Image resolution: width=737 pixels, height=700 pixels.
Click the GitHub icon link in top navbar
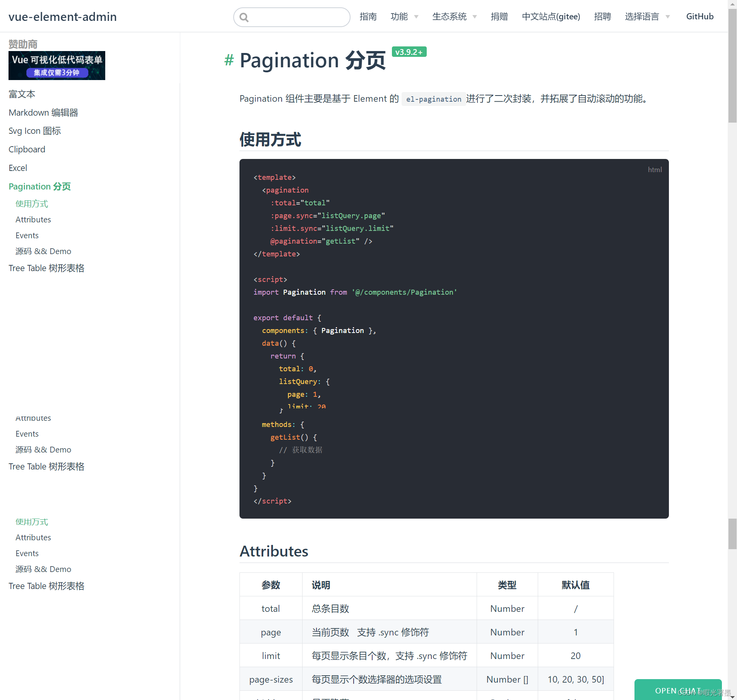click(x=700, y=16)
